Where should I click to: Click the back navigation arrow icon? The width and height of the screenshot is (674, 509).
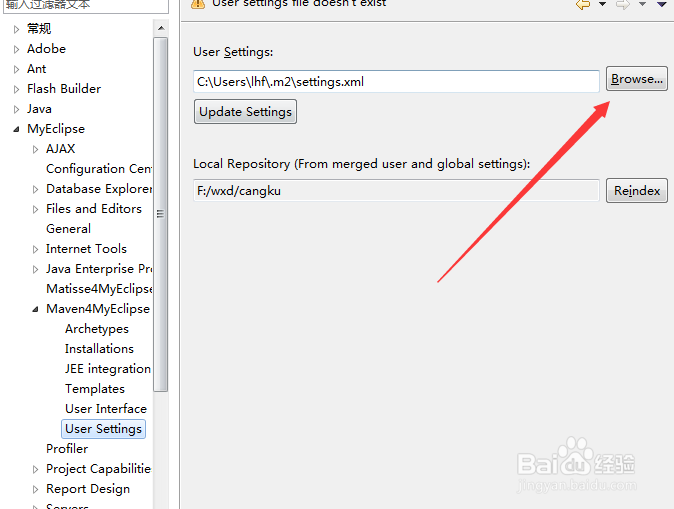583,4
